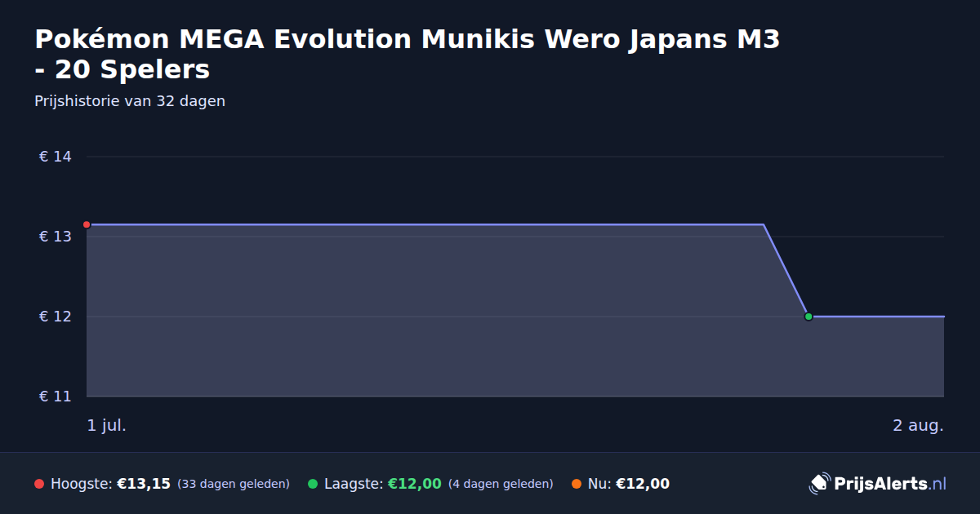This screenshot has height=514, width=980.
Task: Click the Laagste €12,00 price value
Action: coord(414,484)
